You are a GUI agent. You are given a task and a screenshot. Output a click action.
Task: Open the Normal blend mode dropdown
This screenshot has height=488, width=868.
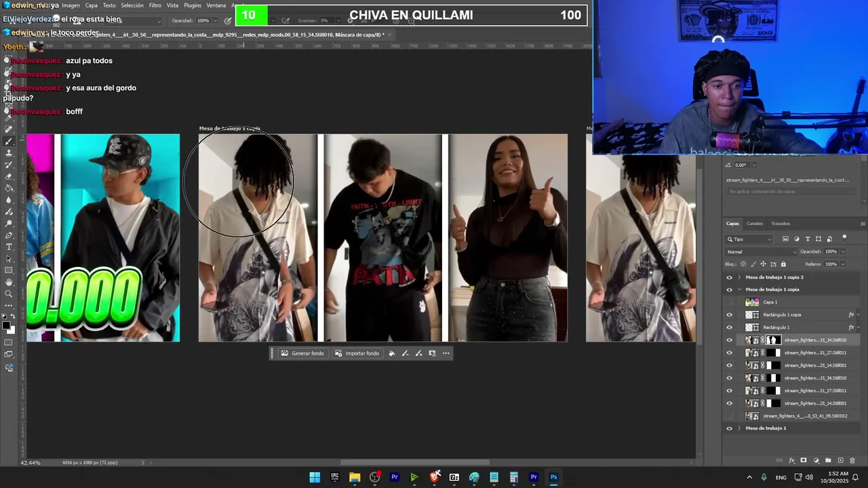(761, 251)
